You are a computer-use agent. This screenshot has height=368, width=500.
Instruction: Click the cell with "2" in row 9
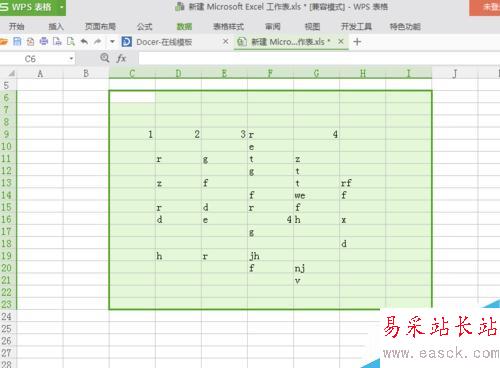click(x=178, y=134)
